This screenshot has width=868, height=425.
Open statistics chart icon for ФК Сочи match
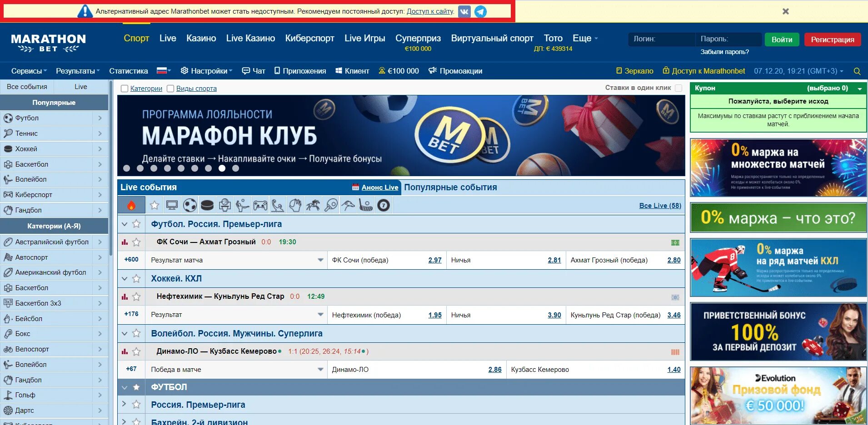(125, 242)
